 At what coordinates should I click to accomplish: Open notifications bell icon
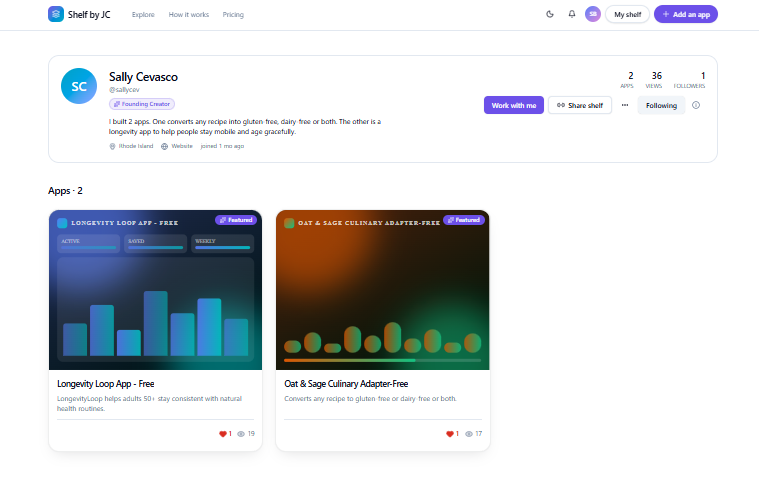click(x=572, y=14)
